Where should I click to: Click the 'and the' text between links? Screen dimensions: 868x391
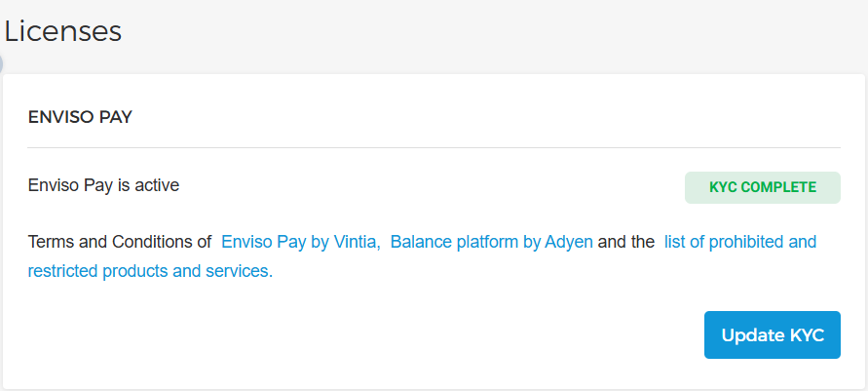click(626, 242)
